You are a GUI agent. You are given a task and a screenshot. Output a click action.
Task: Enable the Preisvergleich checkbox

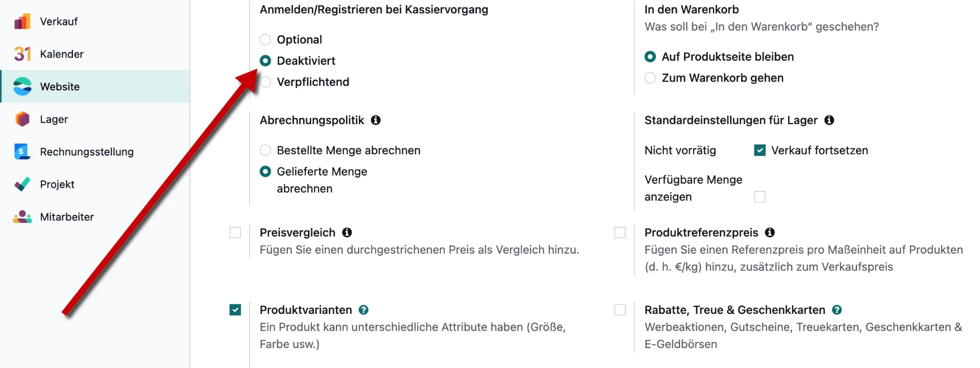coord(235,233)
